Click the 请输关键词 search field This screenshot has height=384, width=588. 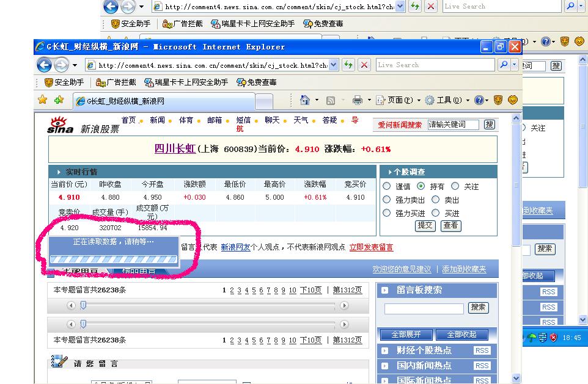(x=453, y=125)
